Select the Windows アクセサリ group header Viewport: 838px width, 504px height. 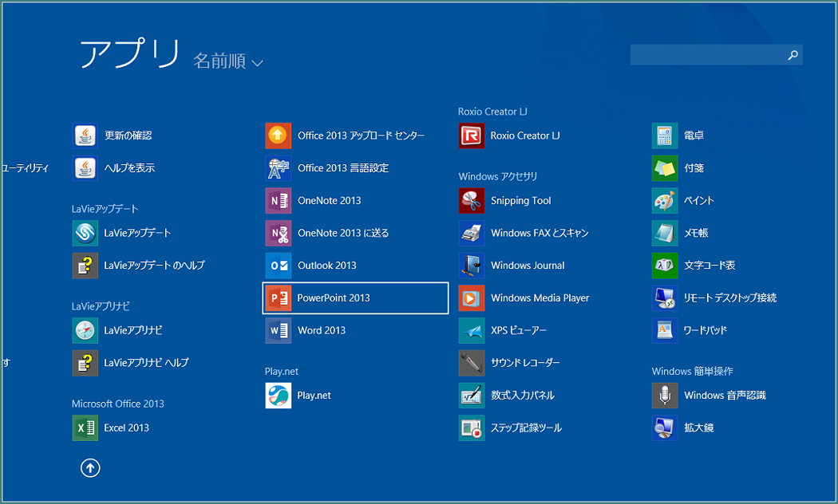pos(497,177)
